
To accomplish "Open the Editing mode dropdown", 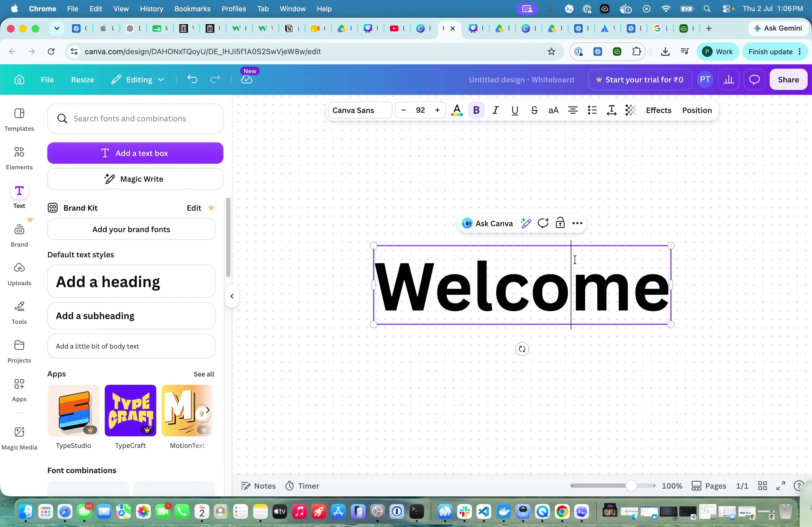I will pos(138,80).
